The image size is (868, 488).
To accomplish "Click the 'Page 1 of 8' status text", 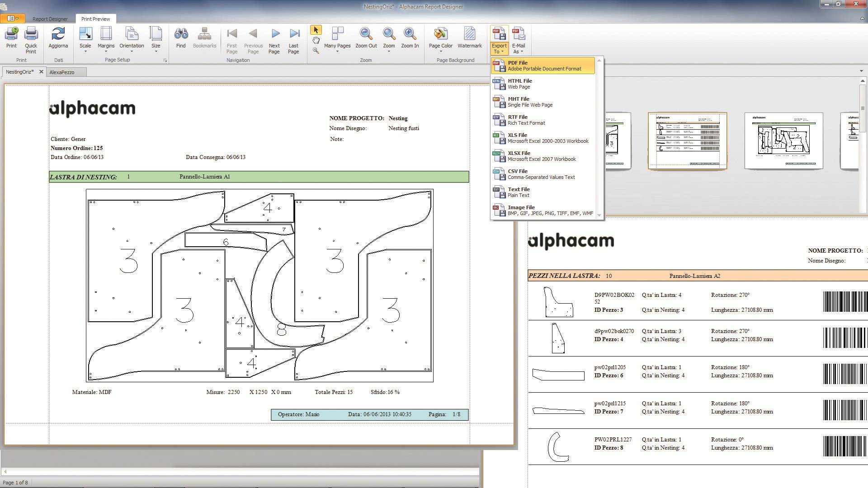I will [15, 483].
